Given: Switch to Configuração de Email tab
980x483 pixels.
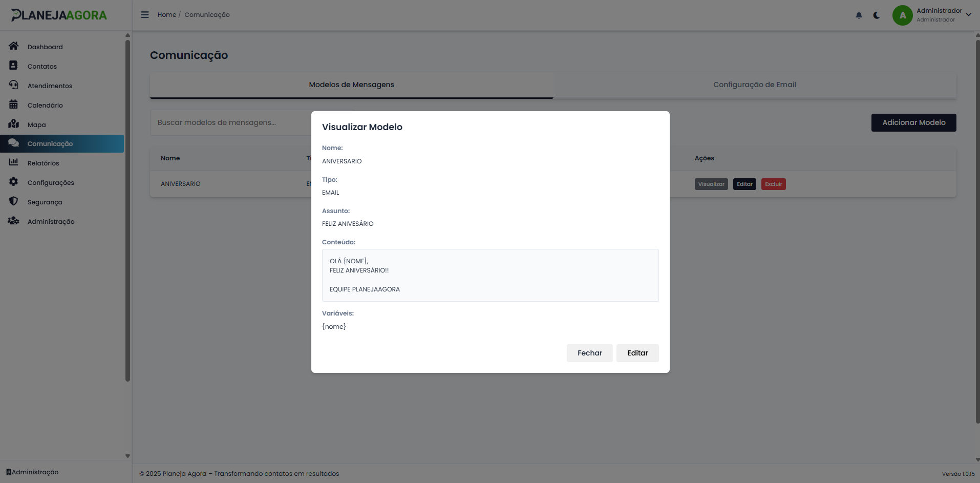Looking at the screenshot, I should pyautogui.click(x=754, y=85).
